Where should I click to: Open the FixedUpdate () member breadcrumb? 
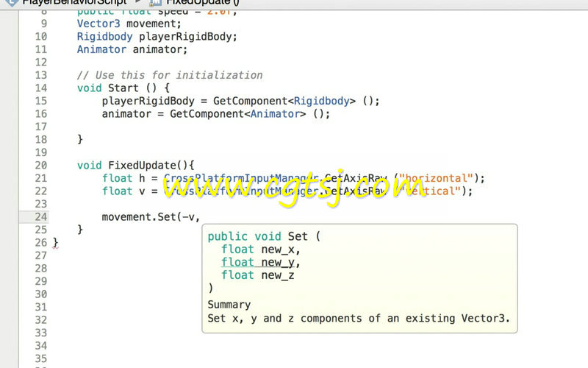point(203,2)
